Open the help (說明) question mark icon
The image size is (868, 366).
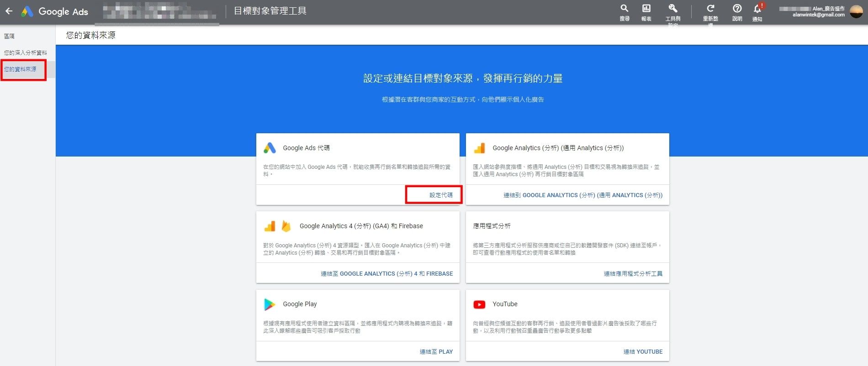point(737,8)
